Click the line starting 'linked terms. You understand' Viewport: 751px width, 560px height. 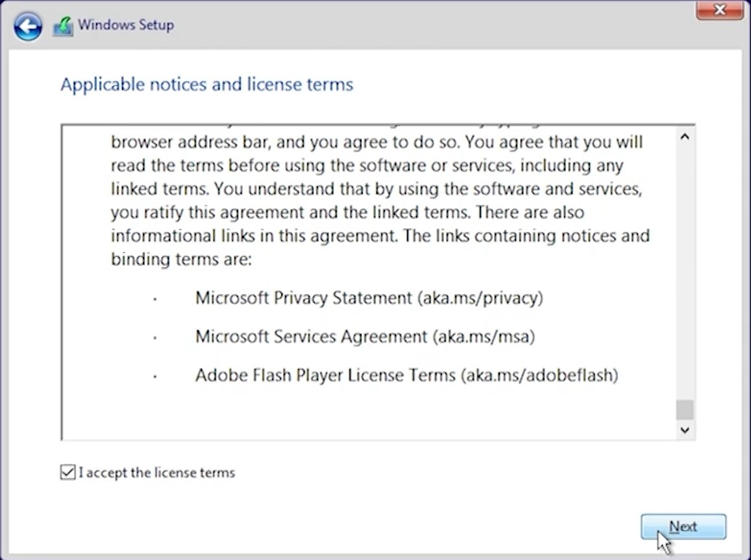pos(376,189)
